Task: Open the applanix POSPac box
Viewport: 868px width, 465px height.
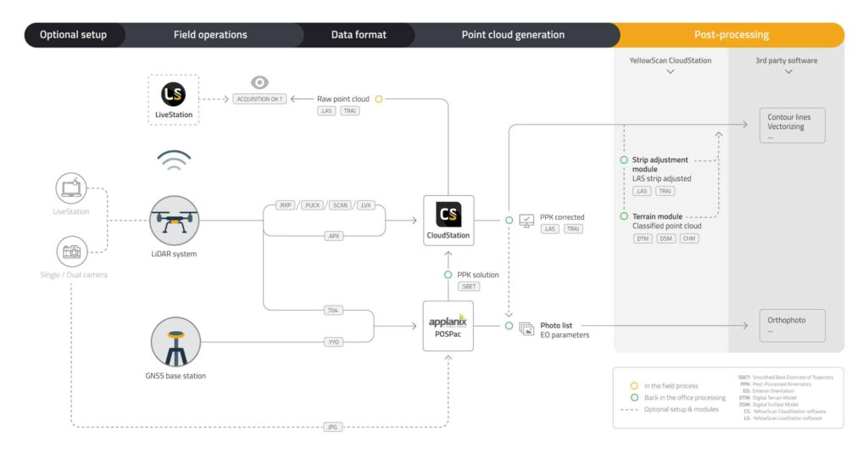Action: [x=448, y=327]
